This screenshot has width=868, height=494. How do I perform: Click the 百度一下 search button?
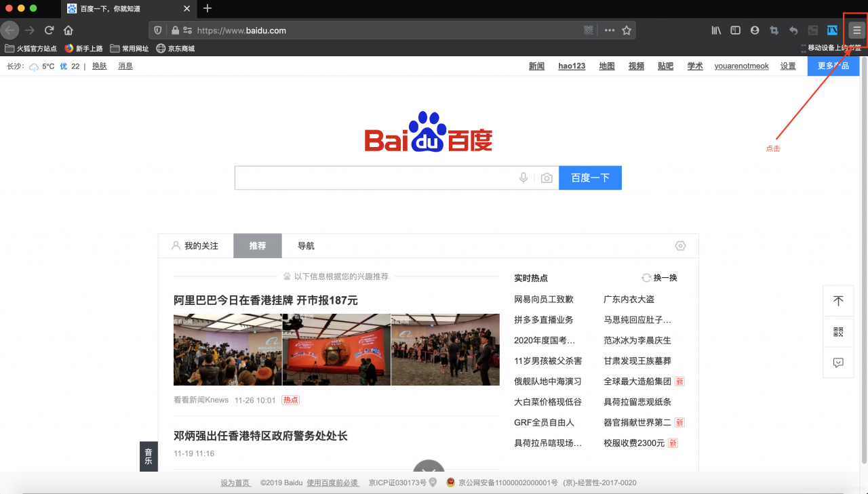590,178
